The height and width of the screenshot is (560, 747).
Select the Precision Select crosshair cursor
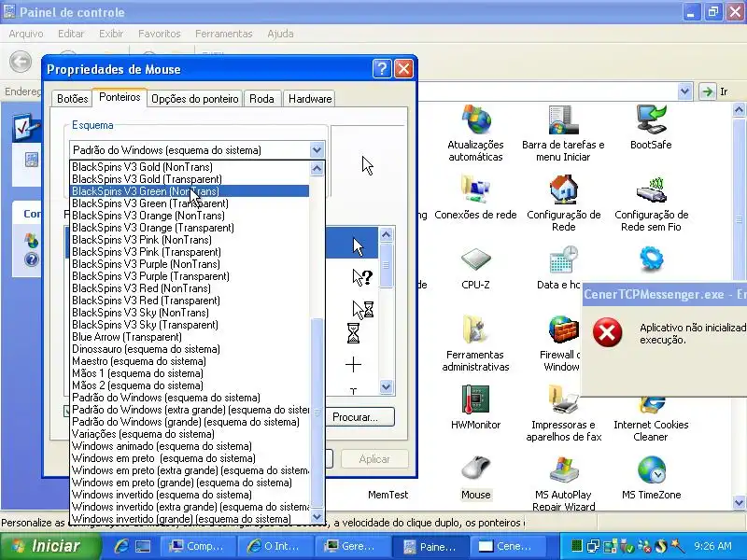[353, 365]
